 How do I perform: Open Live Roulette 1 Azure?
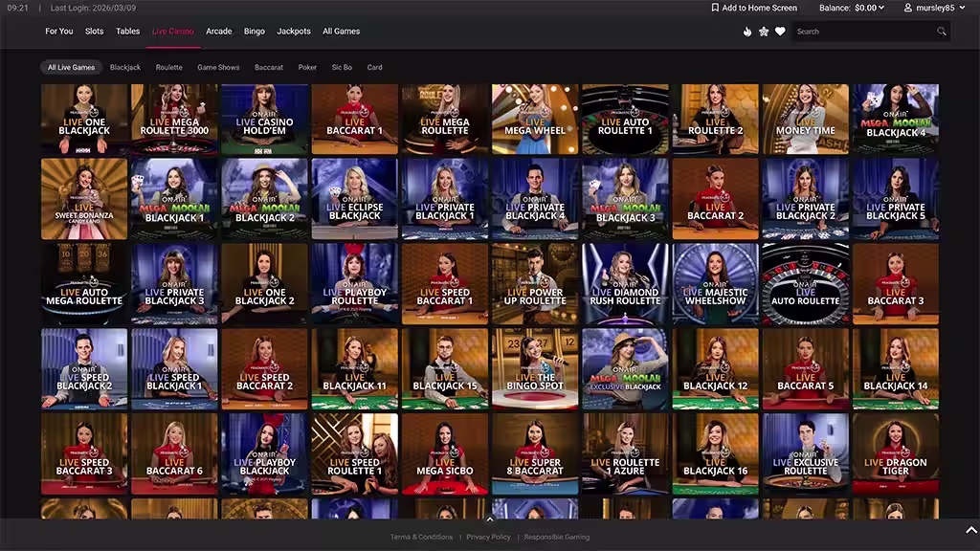(625, 454)
